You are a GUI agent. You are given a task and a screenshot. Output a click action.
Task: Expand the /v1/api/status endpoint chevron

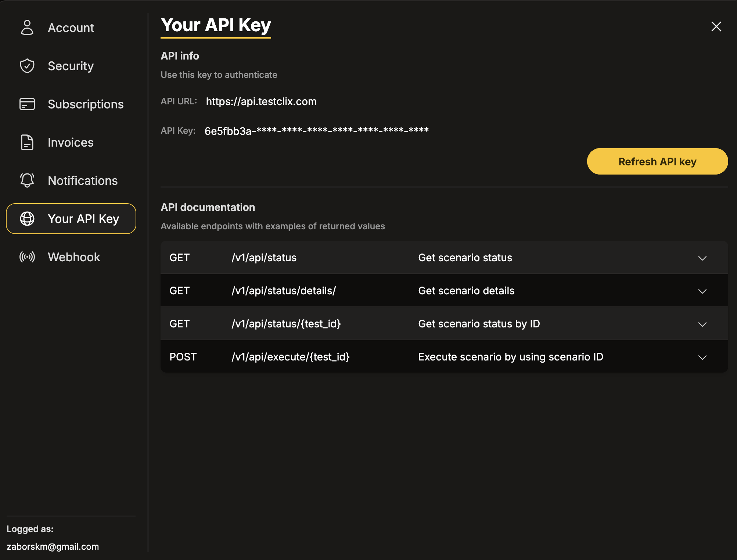[702, 258]
